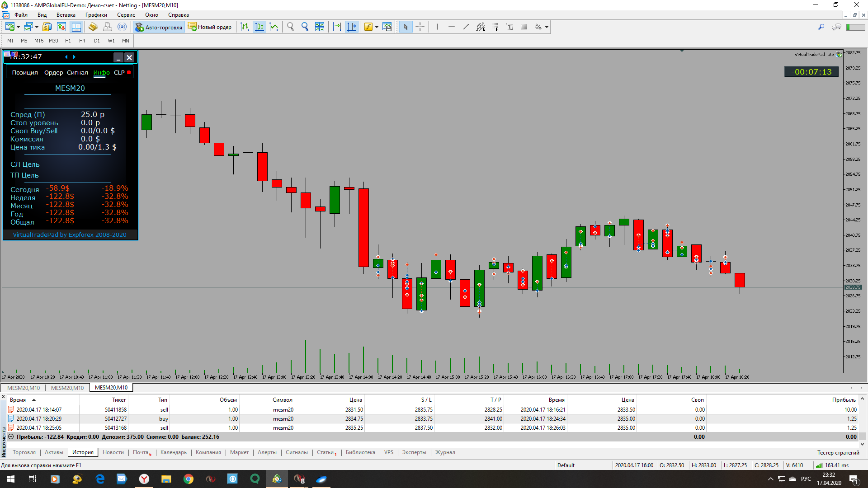
Task: Open the Позиция tab in VirtualTradePad
Action: pyautogui.click(x=25, y=72)
